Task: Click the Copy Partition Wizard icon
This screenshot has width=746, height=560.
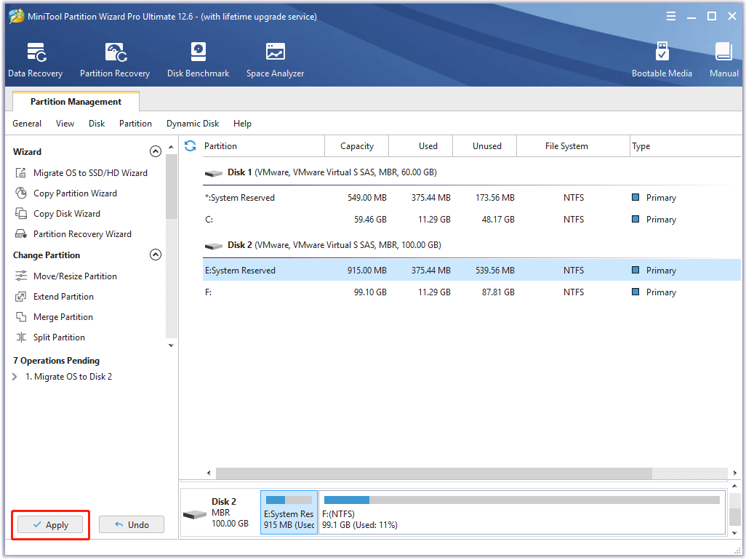Action: tap(21, 193)
